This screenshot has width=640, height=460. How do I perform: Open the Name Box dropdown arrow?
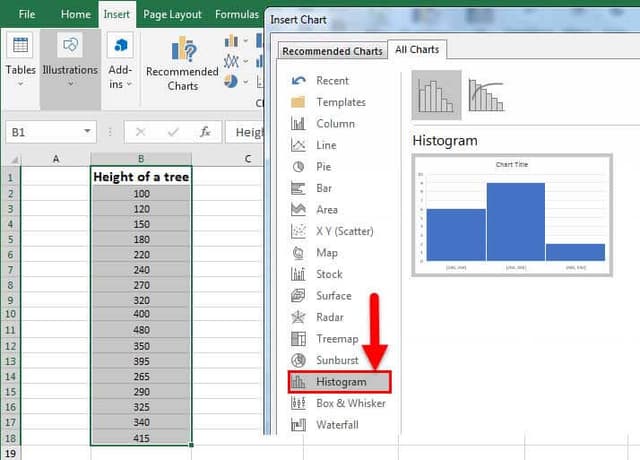pyautogui.click(x=88, y=132)
